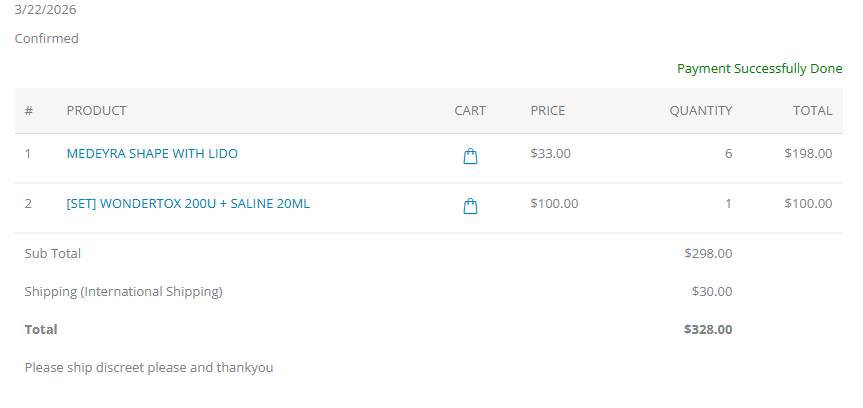Viewport: 863px width, 408px height.
Task: Click the discreet shipping note text
Action: (x=149, y=368)
